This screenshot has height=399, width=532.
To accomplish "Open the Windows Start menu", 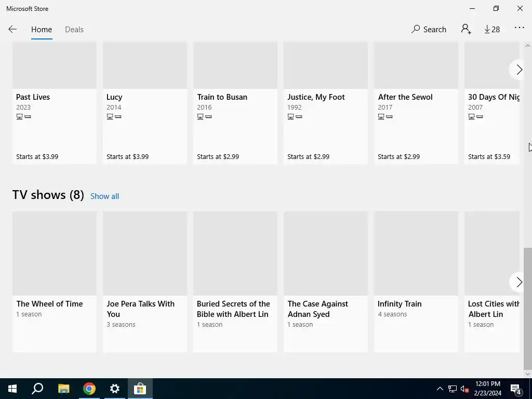I will (x=12, y=389).
